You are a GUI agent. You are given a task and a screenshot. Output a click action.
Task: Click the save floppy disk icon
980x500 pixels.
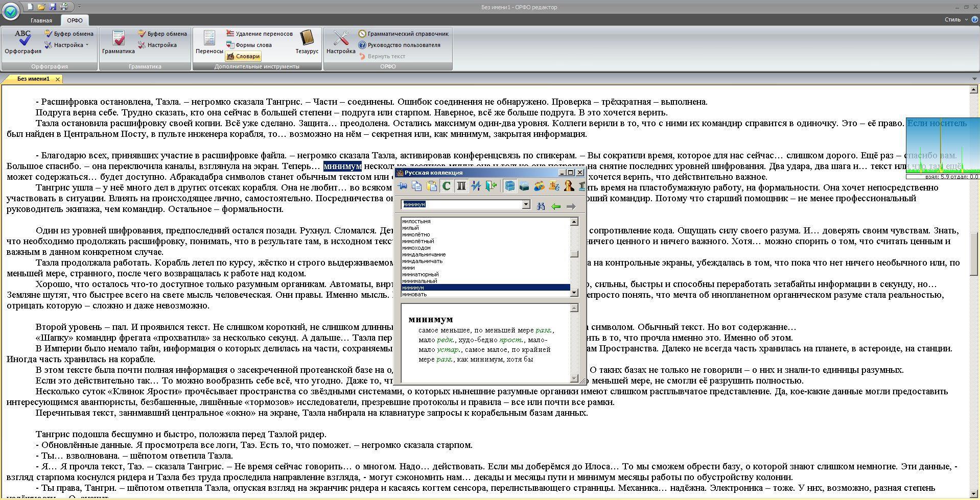pyautogui.click(x=53, y=7)
